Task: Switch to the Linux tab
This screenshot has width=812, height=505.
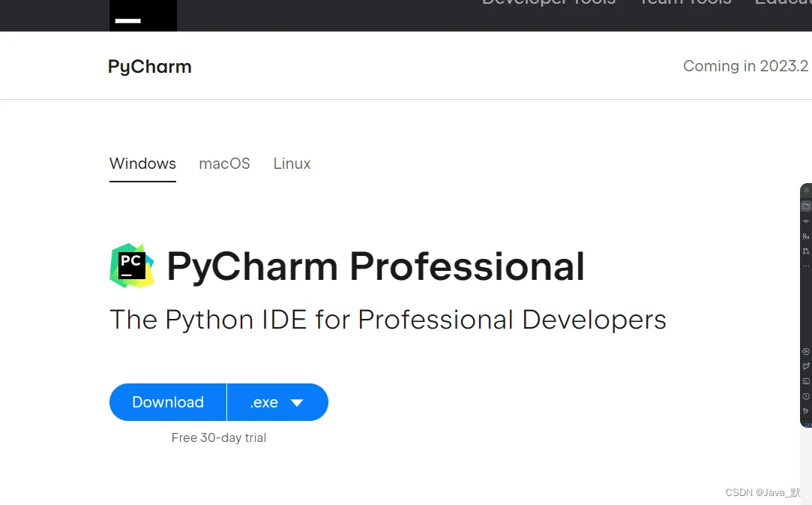Action: point(292,164)
